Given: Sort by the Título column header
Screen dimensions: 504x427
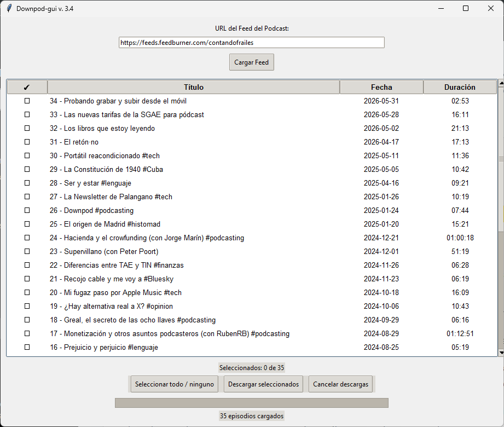Looking at the screenshot, I should (x=194, y=87).
